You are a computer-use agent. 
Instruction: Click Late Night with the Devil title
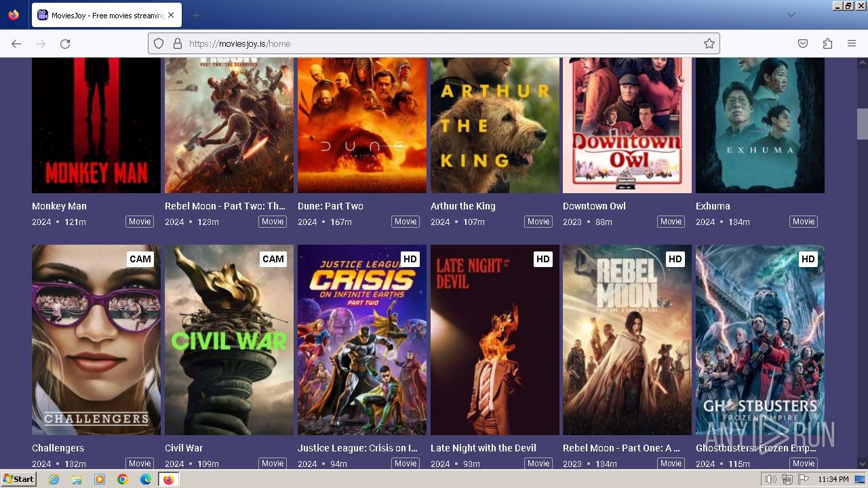coord(484,448)
